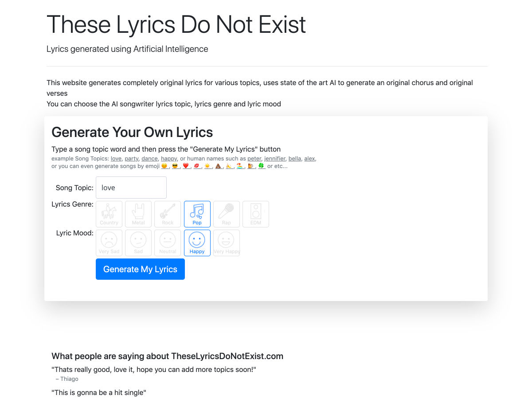
Task: Click the banana emoji topic
Action: click(x=229, y=166)
